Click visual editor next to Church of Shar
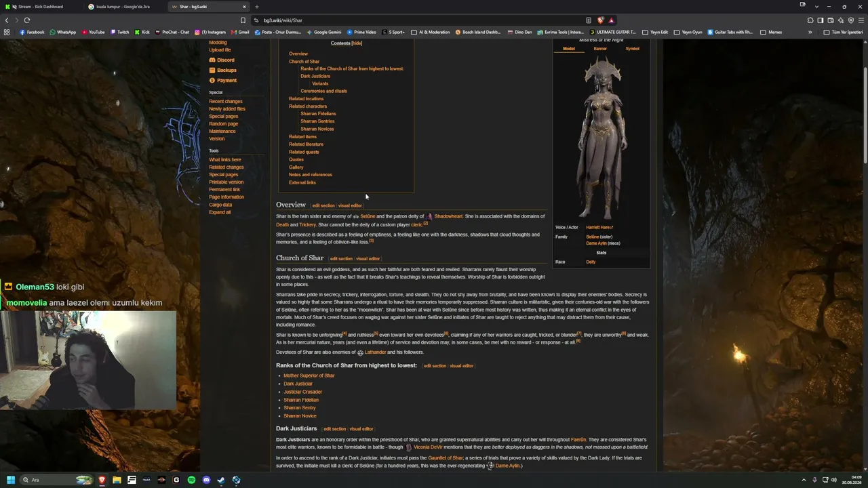The image size is (868, 488). [x=368, y=259]
